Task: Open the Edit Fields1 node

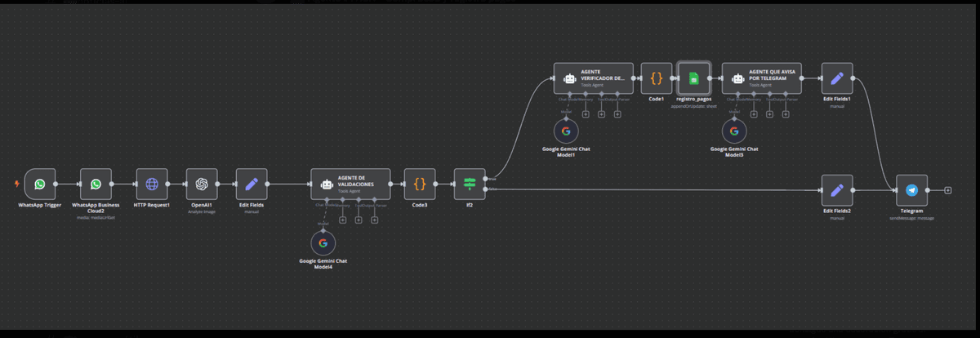Action: (836, 78)
